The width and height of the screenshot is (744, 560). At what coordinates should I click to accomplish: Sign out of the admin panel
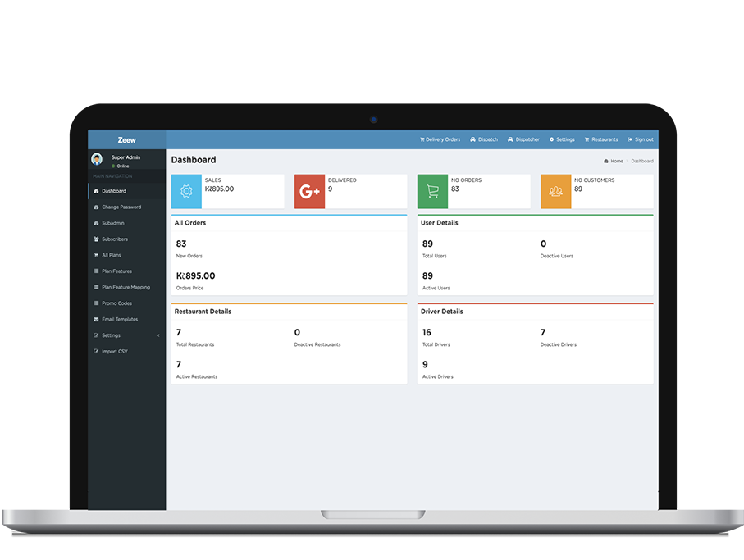[x=641, y=139]
